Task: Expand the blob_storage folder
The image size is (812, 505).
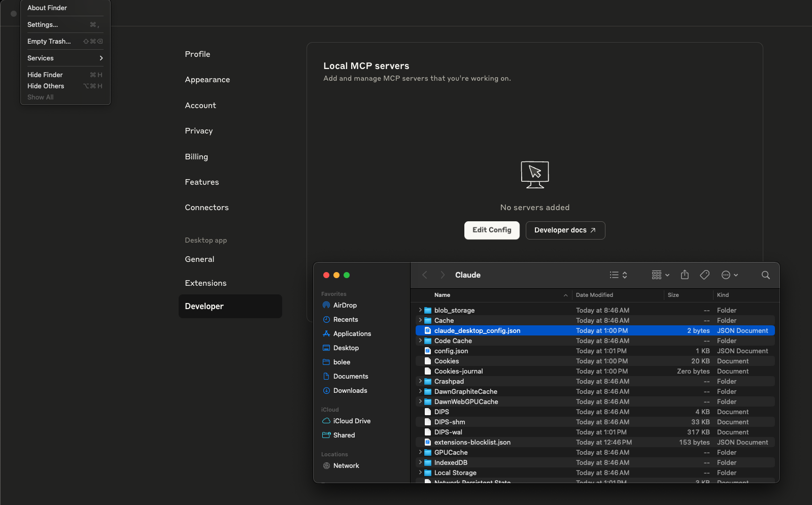Action: pyautogui.click(x=420, y=310)
